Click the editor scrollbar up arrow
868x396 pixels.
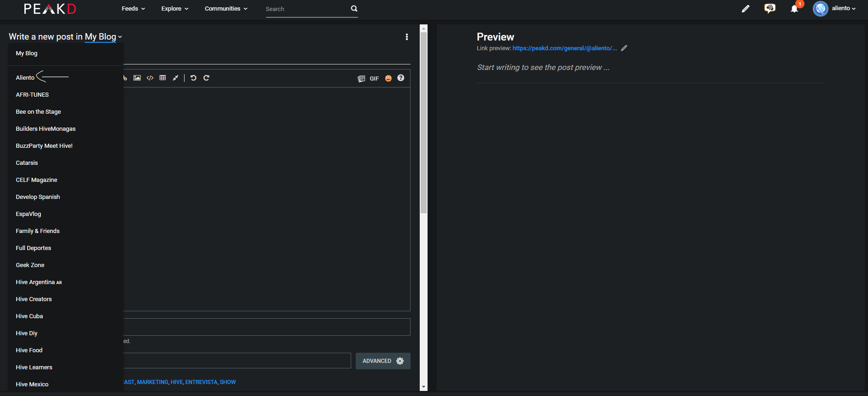tap(424, 28)
